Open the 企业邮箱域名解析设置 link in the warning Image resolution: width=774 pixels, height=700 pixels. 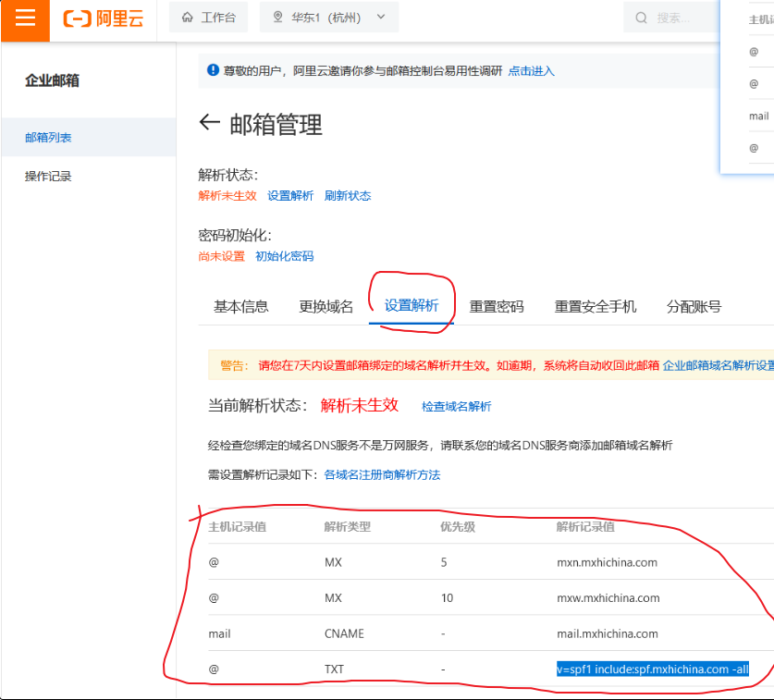click(719, 365)
